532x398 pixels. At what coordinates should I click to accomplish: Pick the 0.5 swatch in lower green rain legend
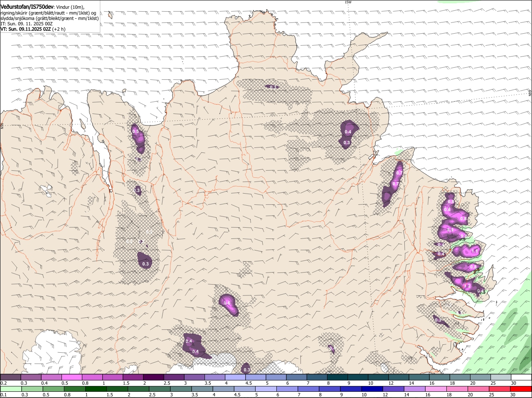[53, 389]
